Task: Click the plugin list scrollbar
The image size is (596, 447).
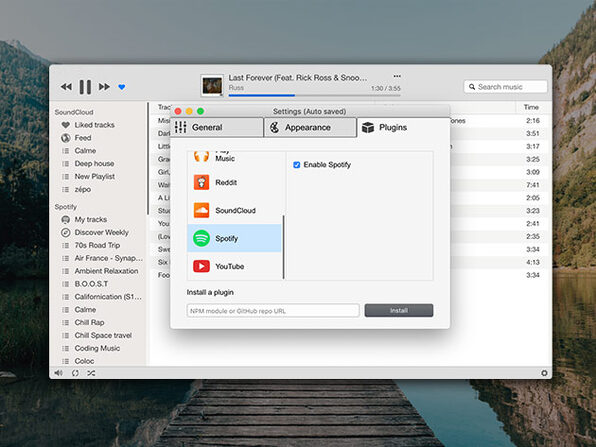Action: (x=284, y=247)
